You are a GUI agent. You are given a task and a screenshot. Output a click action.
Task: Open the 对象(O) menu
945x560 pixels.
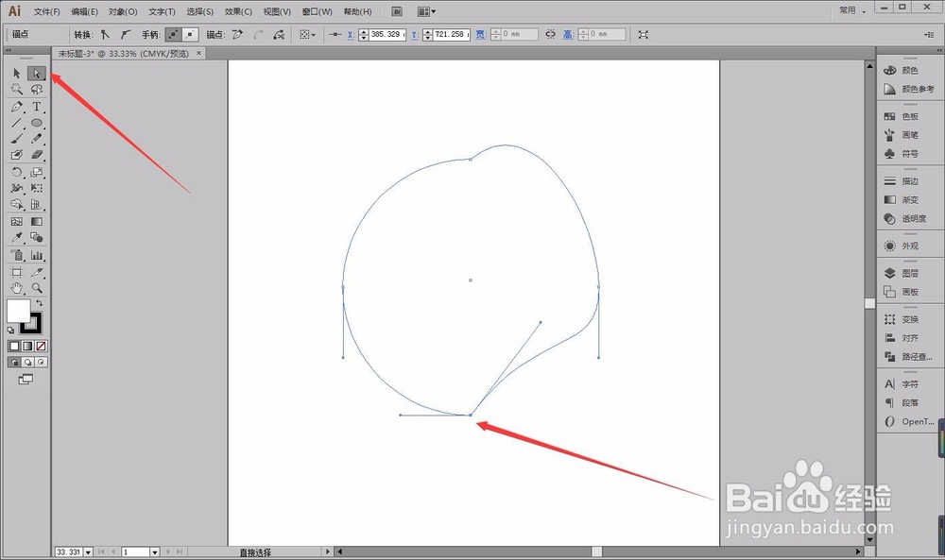(123, 11)
